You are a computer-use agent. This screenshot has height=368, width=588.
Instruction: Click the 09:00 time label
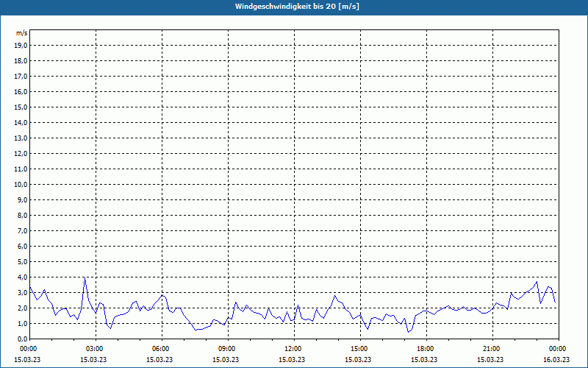pos(226,349)
